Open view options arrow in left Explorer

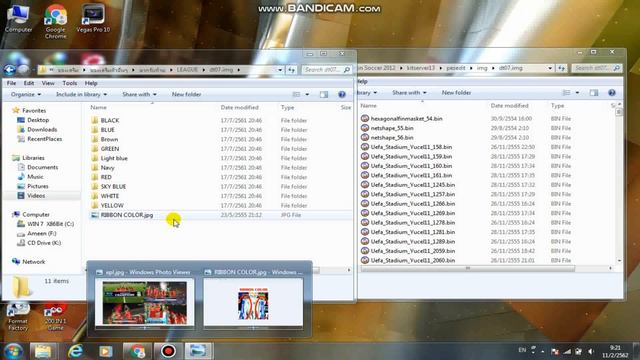coord(307,94)
